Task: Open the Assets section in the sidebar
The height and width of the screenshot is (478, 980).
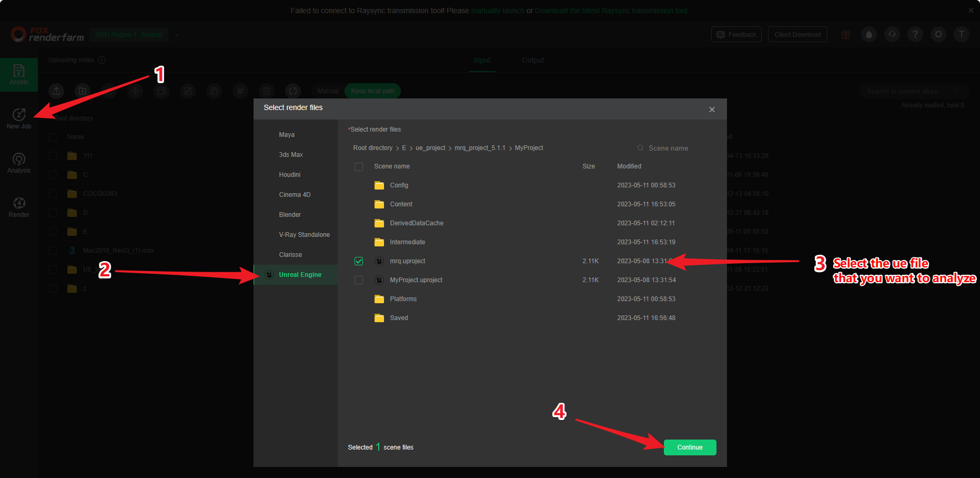Action: (x=19, y=74)
